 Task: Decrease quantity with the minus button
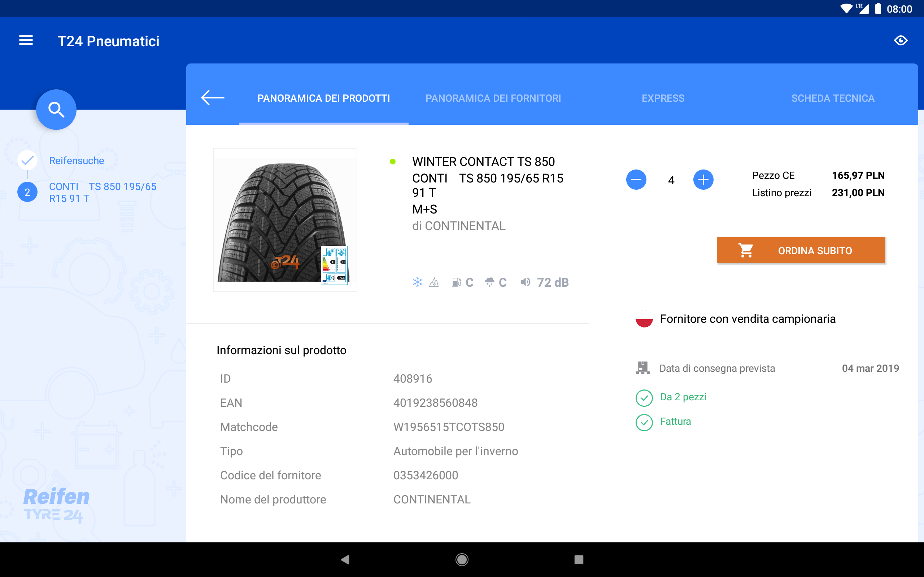(x=636, y=180)
